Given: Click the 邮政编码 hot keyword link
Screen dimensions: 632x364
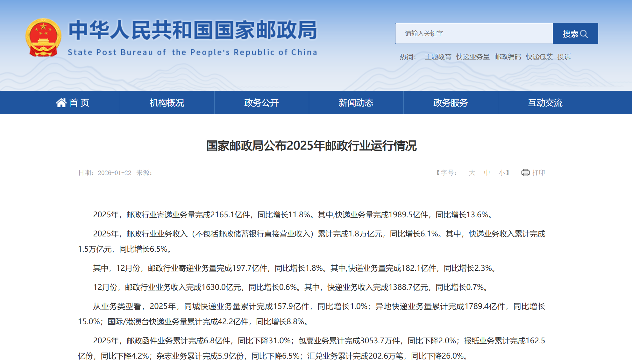Looking at the screenshot, I should point(508,57).
